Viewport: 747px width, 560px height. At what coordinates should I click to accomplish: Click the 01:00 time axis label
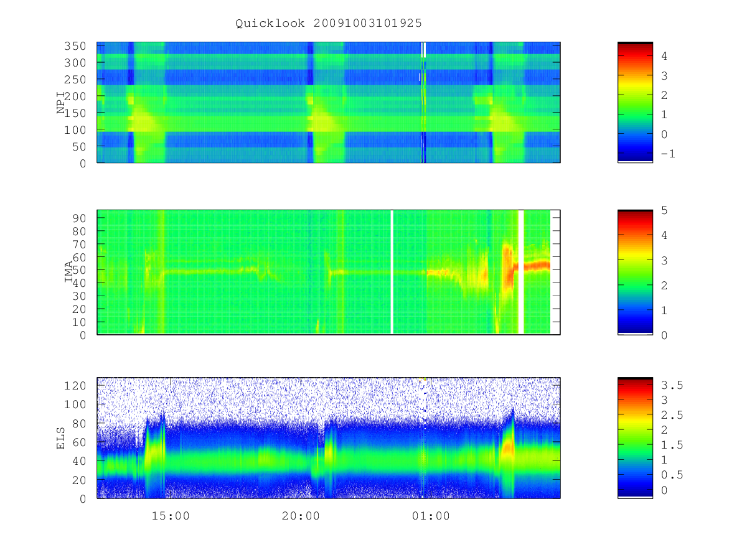click(431, 516)
